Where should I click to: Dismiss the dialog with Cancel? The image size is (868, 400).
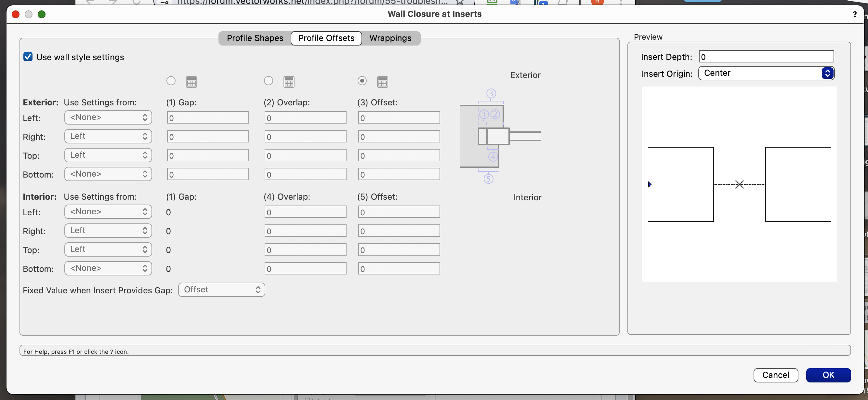click(x=776, y=375)
